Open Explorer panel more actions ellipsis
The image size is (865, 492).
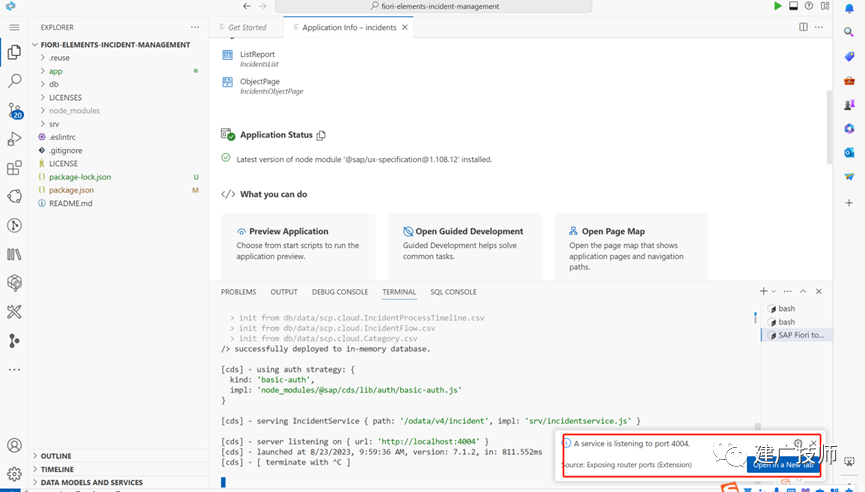[195, 27]
